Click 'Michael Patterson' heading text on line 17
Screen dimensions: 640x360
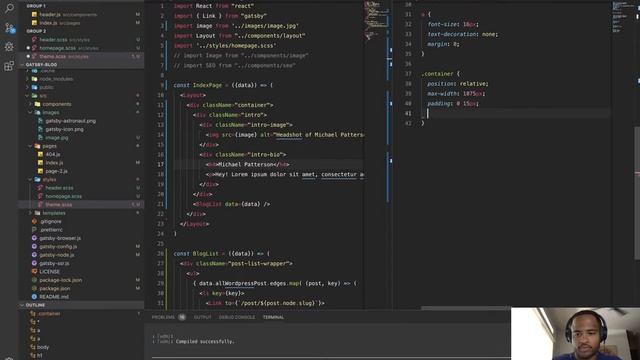point(245,164)
